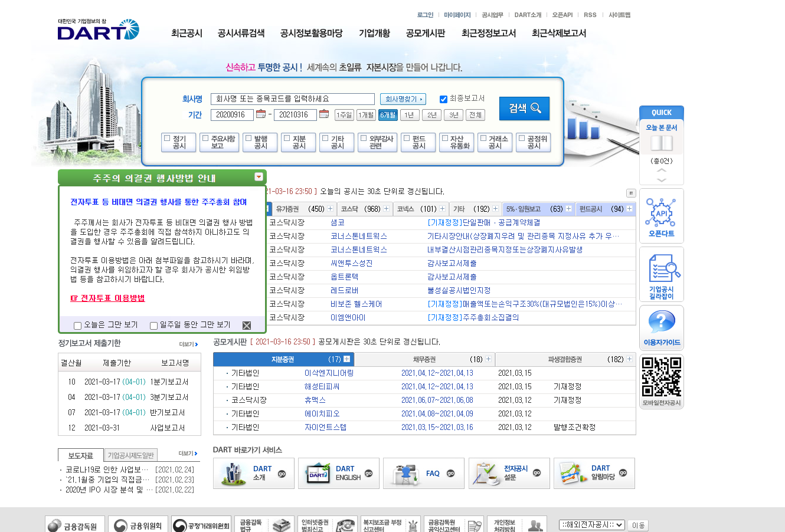Viewport: 785px width, 532px height.
Task: Check 오늘은 그만 보기 checkbox
Action: pyautogui.click(x=77, y=326)
